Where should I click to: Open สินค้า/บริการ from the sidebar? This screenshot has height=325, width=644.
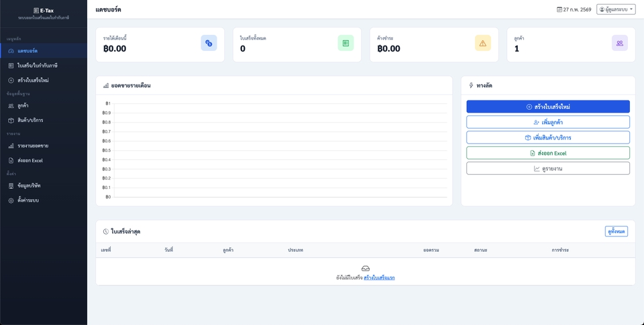[x=30, y=121]
